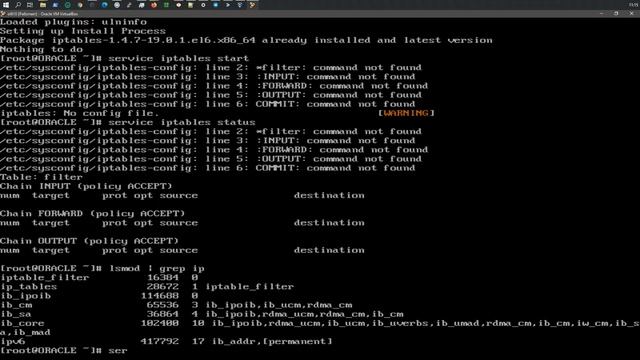Click the 'iptable_filter' module name at row start

44,278
